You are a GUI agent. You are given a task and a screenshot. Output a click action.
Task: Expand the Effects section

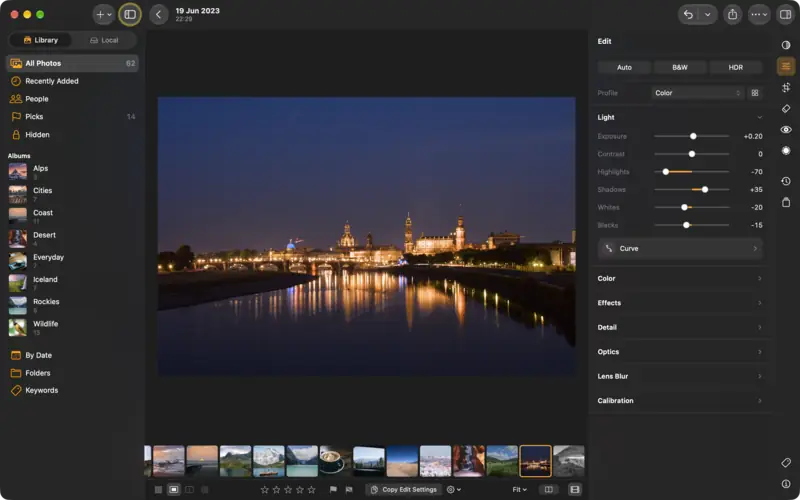(x=680, y=303)
